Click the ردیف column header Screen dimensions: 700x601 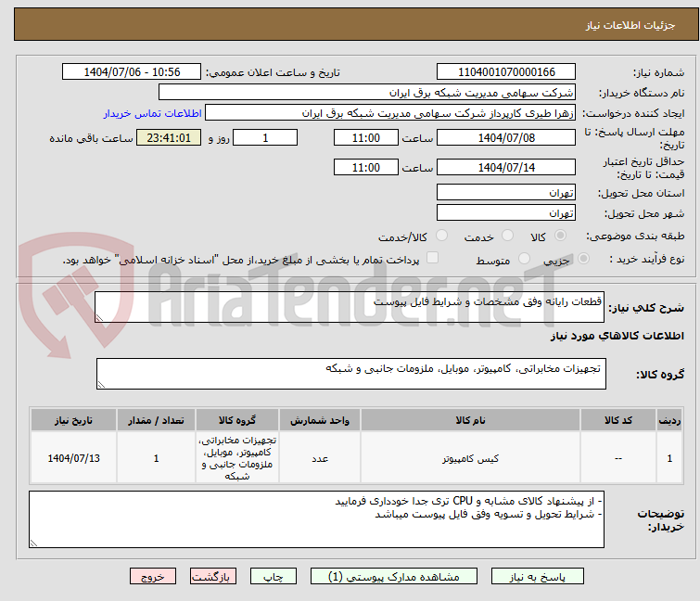[x=669, y=420]
